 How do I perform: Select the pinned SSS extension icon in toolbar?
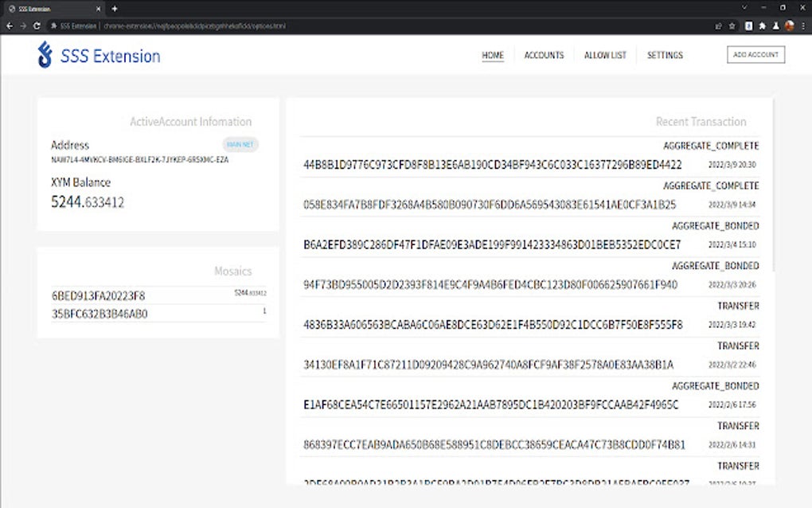coord(748,25)
